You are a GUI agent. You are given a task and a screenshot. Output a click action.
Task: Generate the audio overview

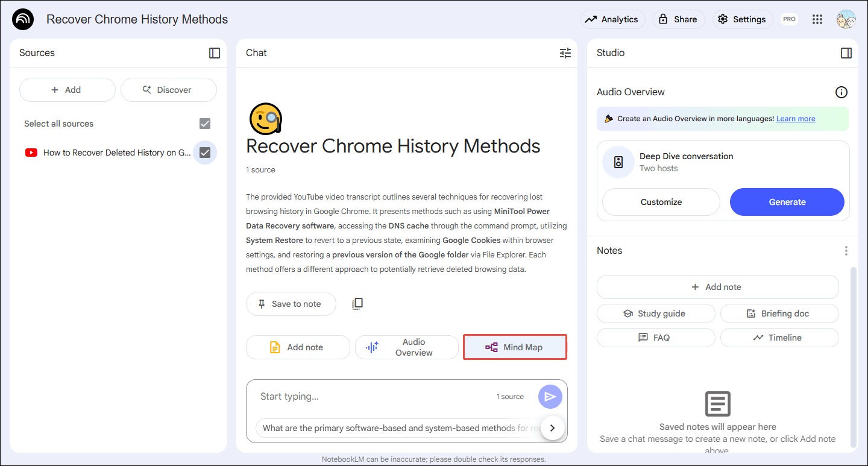787,202
